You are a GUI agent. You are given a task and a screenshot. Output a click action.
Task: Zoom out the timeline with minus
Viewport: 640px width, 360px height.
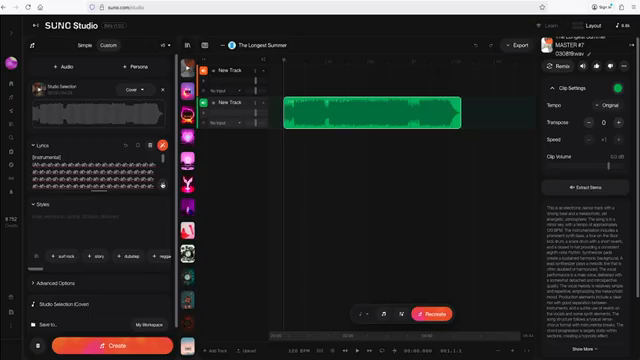coord(498,351)
